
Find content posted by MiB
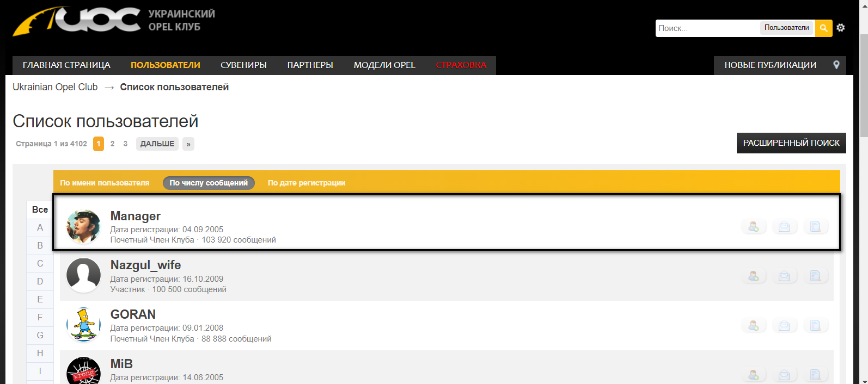click(x=815, y=375)
